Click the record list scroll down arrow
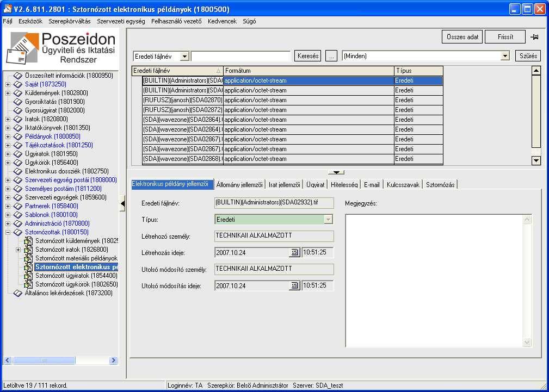The image size is (549, 392). click(x=536, y=160)
